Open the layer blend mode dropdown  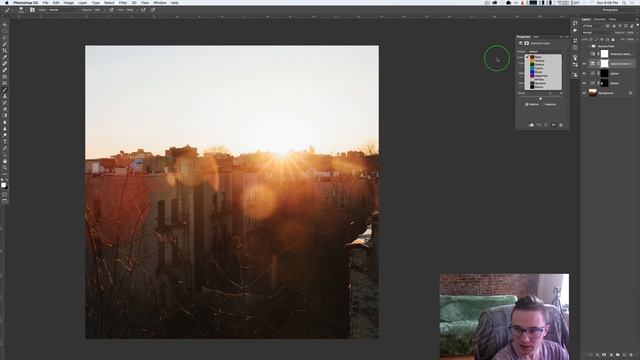pos(598,33)
